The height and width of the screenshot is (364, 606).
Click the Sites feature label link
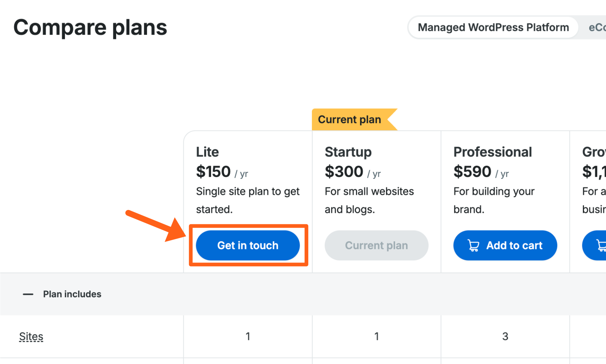(x=31, y=336)
